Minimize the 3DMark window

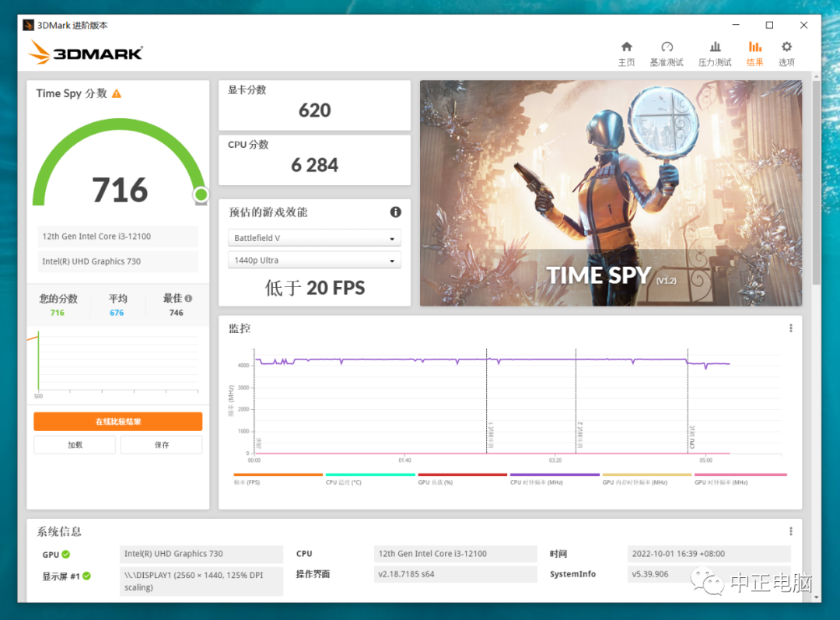click(x=736, y=25)
